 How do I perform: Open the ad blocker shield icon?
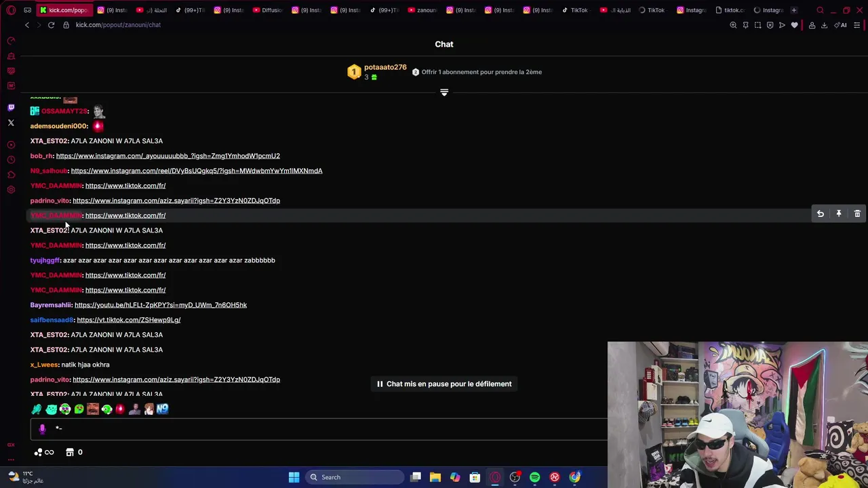[x=770, y=25]
